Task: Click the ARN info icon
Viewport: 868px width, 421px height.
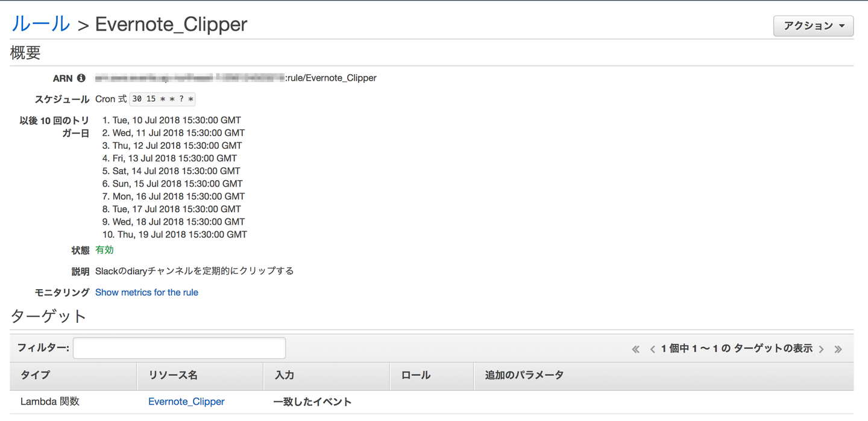Action: [x=81, y=78]
